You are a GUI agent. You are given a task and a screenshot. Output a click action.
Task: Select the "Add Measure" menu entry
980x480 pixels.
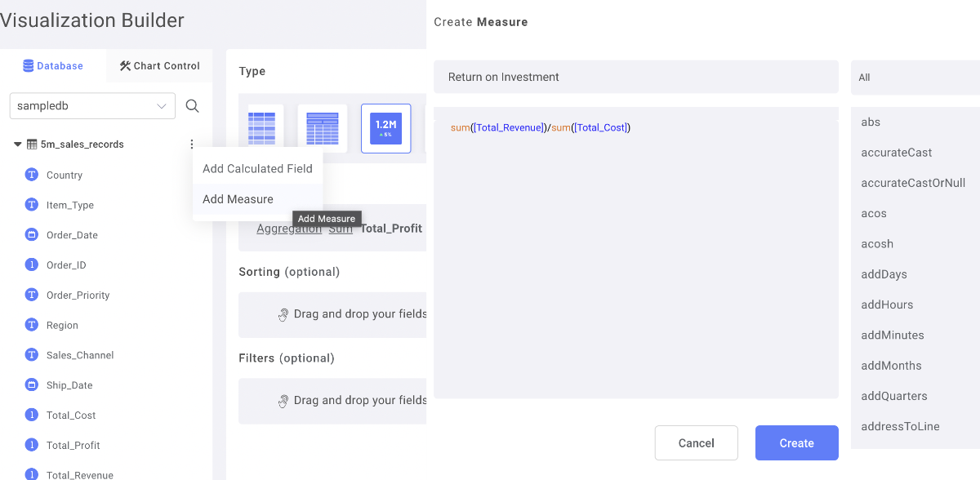(238, 198)
